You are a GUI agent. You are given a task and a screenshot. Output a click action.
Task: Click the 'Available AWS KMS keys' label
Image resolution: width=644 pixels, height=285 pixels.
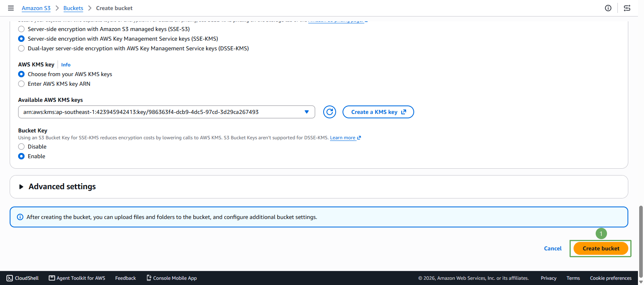[x=50, y=100]
